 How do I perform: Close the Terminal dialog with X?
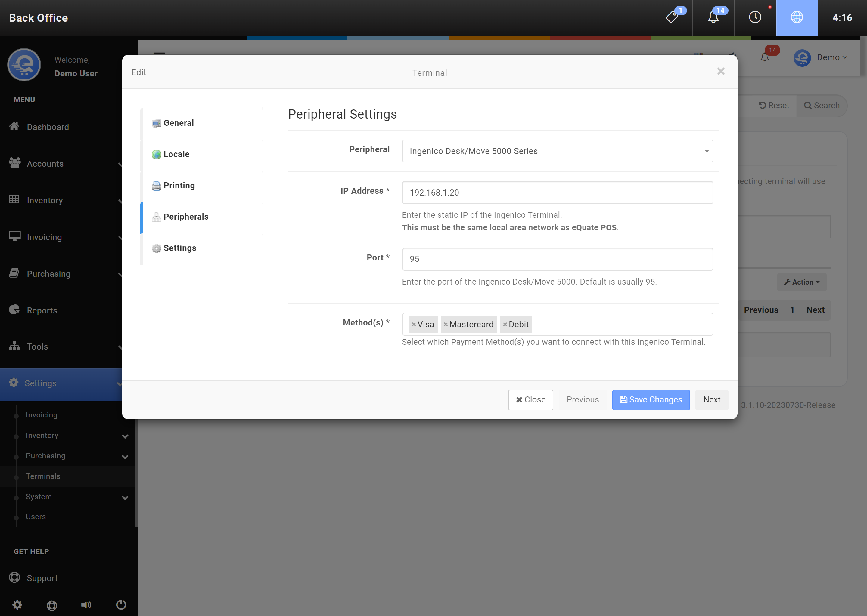click(x=720, y=71)
